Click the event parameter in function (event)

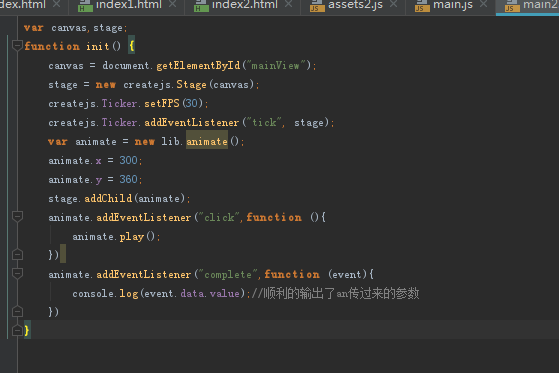(x=347, y=274)
